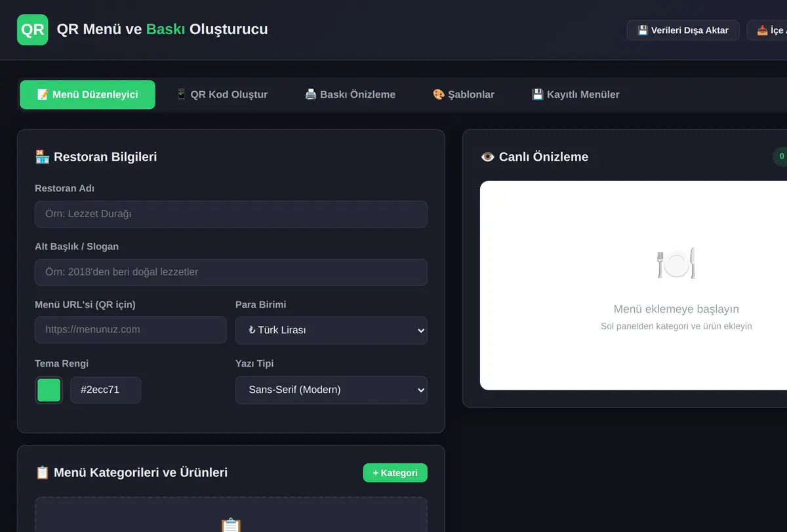Viewport: 787px width, 532px height.
Task: Open the Baskı Önizleme tab
Action: 350,94
